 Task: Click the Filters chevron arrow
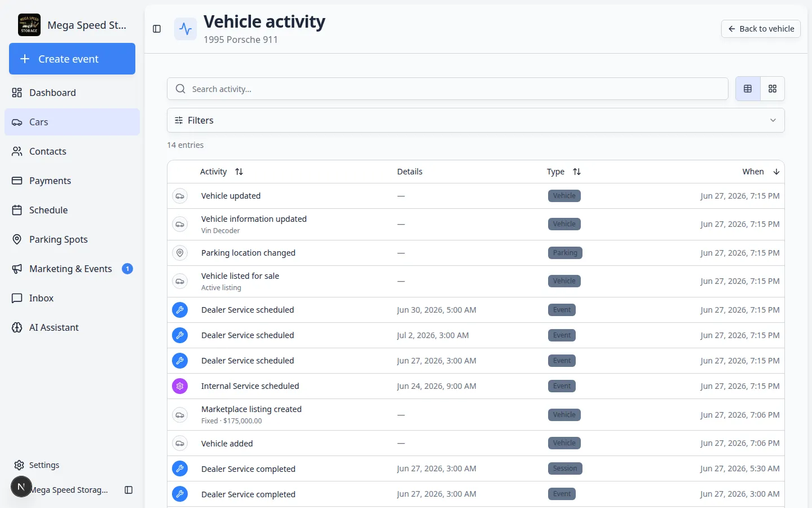[773, 120]
